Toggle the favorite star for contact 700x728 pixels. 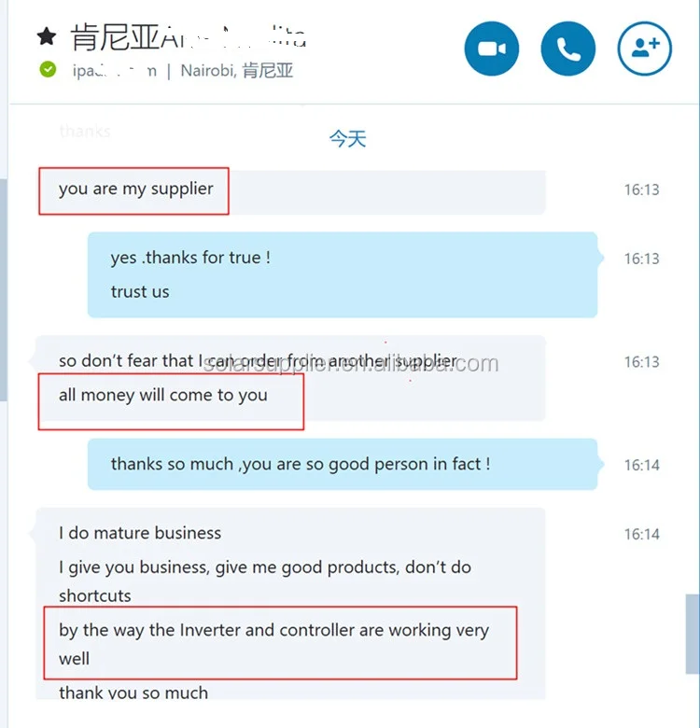(47, 36)
